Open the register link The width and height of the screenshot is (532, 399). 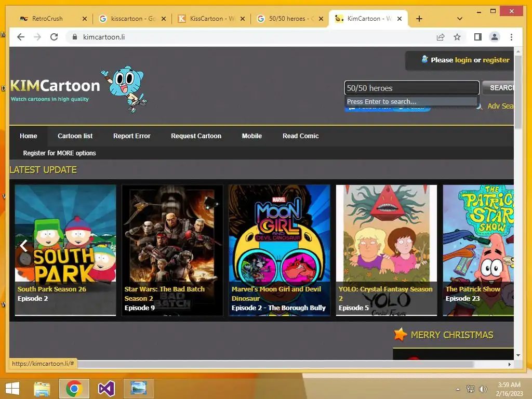coord(496,60)
